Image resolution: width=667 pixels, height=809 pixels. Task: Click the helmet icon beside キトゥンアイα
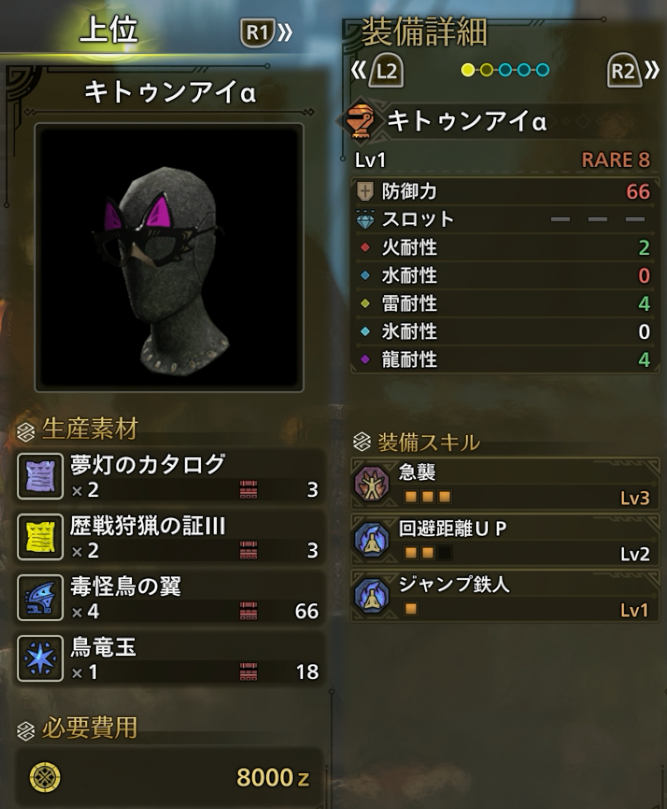point(360,121)
